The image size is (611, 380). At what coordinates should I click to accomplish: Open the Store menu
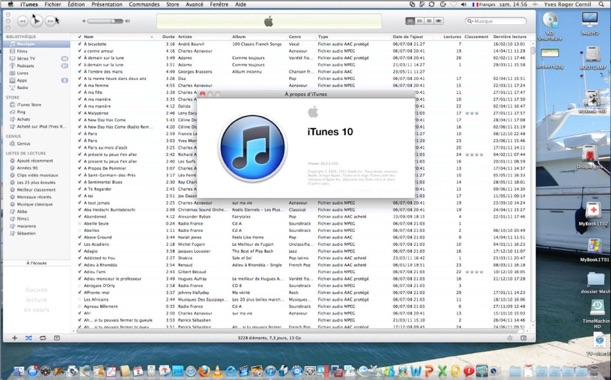pos(173,4)
